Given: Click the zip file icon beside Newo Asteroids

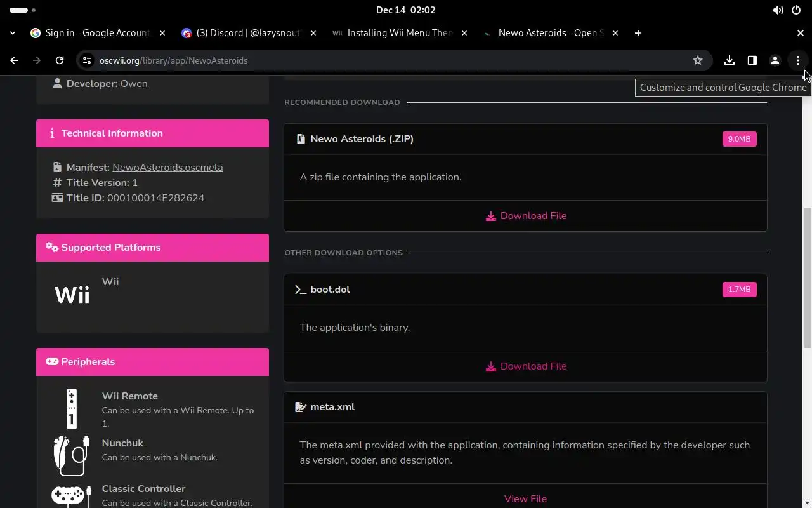Looking at the screenshot, I should 301,139.
